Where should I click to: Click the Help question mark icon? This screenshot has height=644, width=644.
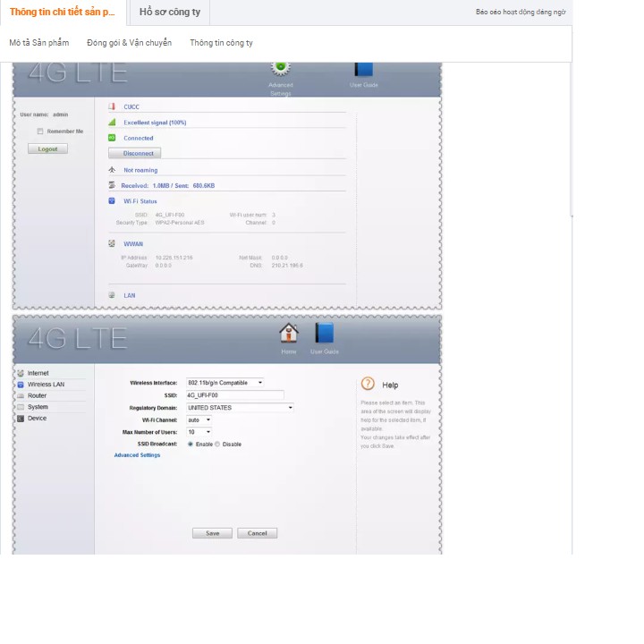(368, 384)
